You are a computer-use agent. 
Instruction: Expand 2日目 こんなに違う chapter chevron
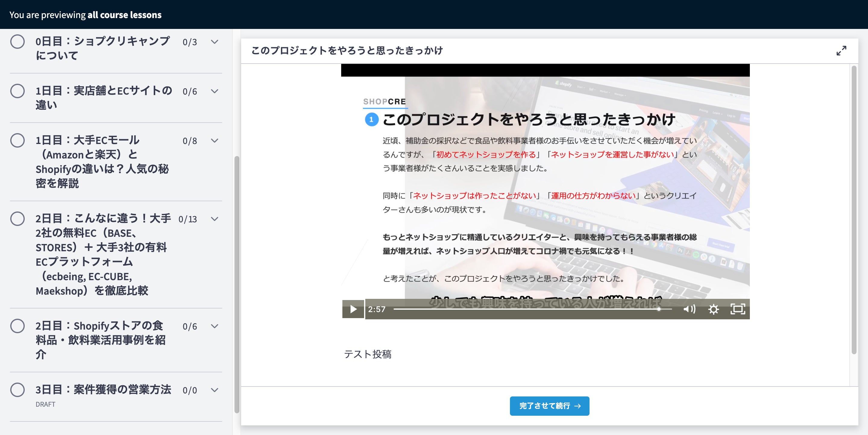[215, 219]
